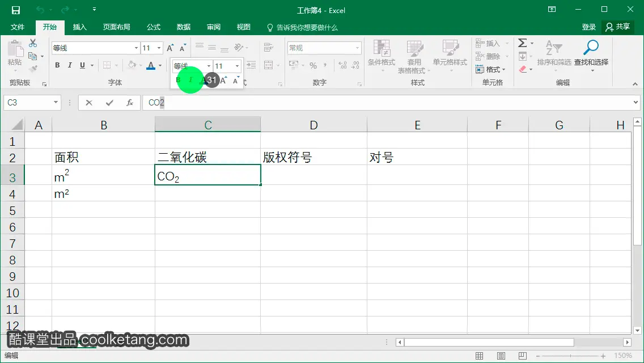Open the 格式 cell format menu
This screenshot has height=363, width=644.
[x=490, y=69]
